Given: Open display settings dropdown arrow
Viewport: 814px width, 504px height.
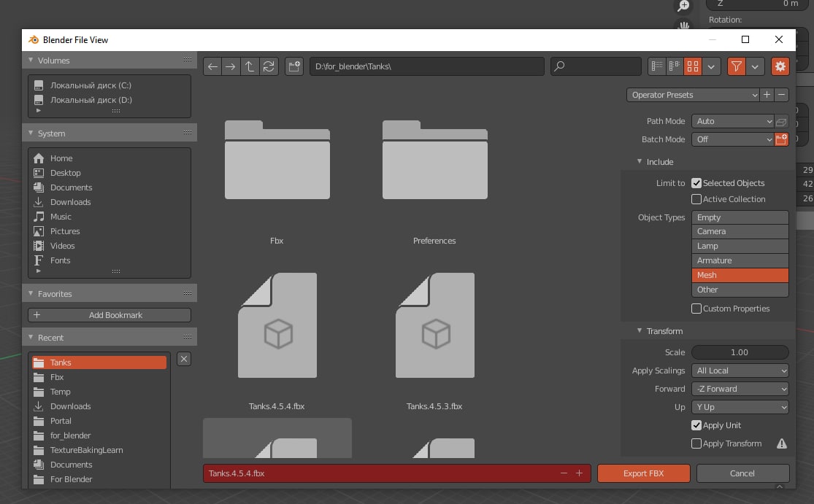Looking at the screenshot, I should point(711,66).
